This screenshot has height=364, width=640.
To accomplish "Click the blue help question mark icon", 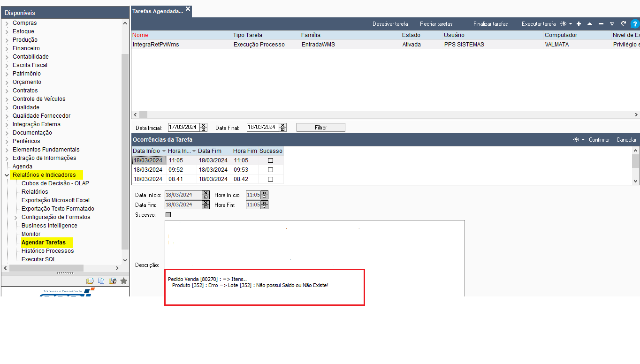I will click(635, 24).
